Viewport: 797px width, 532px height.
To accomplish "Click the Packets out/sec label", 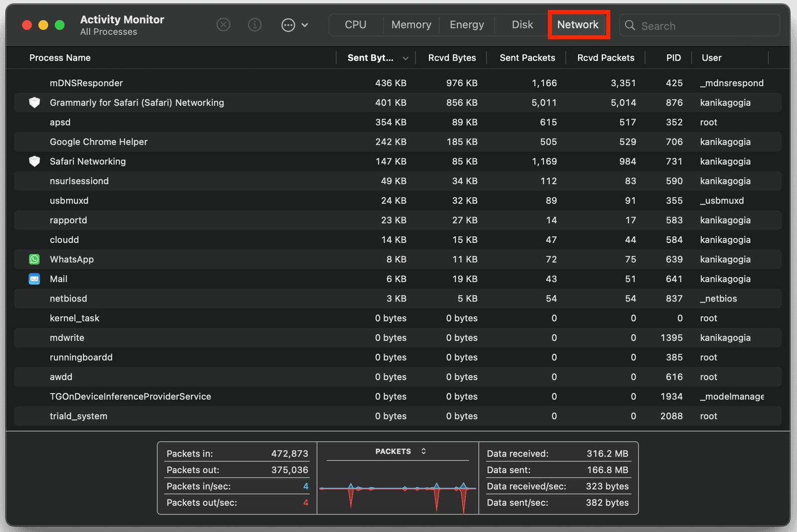I will pyautogui.click(x=202, y=503).
